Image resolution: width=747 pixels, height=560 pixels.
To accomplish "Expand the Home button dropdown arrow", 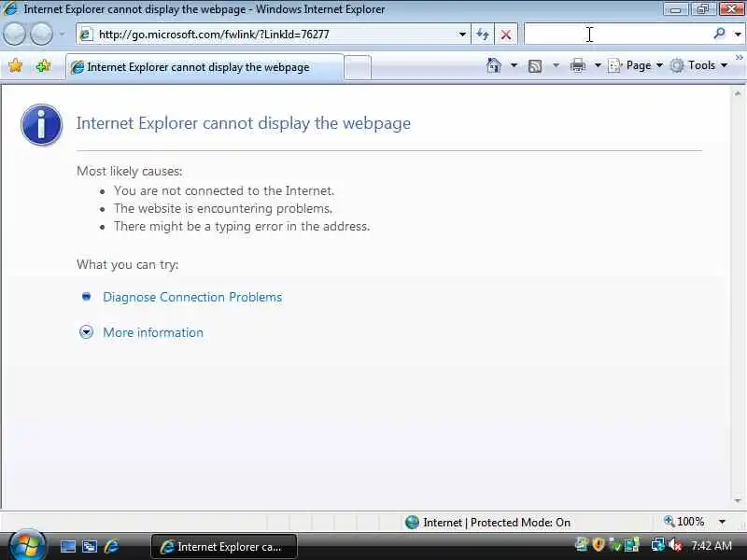I will click(x=514, y=65).
